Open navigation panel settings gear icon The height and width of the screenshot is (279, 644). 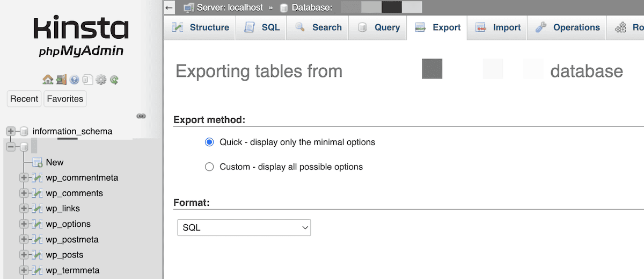[x=101, y=80]
